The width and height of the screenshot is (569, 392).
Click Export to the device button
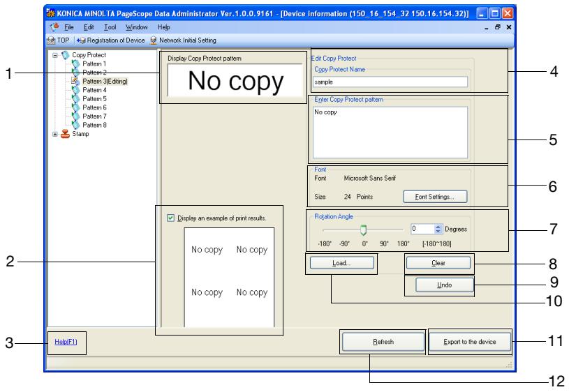coord(470,342)
